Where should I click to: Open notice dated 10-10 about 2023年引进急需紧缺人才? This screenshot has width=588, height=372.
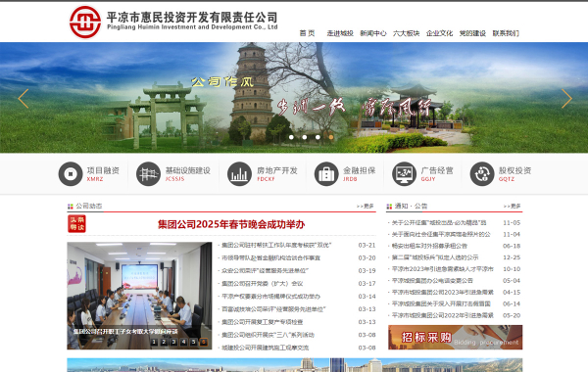click(x=443, y=269)
